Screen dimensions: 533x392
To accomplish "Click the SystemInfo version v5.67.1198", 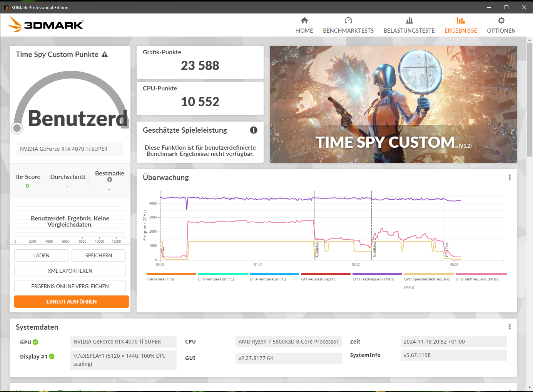I will (454, 355).
